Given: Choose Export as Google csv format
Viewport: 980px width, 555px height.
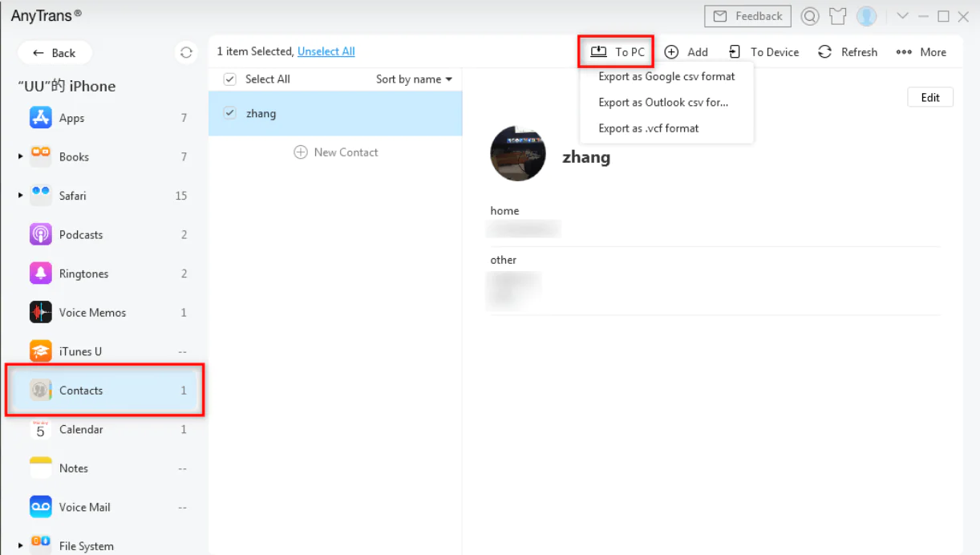Looking at the screenshot, I should pos(666,76).
